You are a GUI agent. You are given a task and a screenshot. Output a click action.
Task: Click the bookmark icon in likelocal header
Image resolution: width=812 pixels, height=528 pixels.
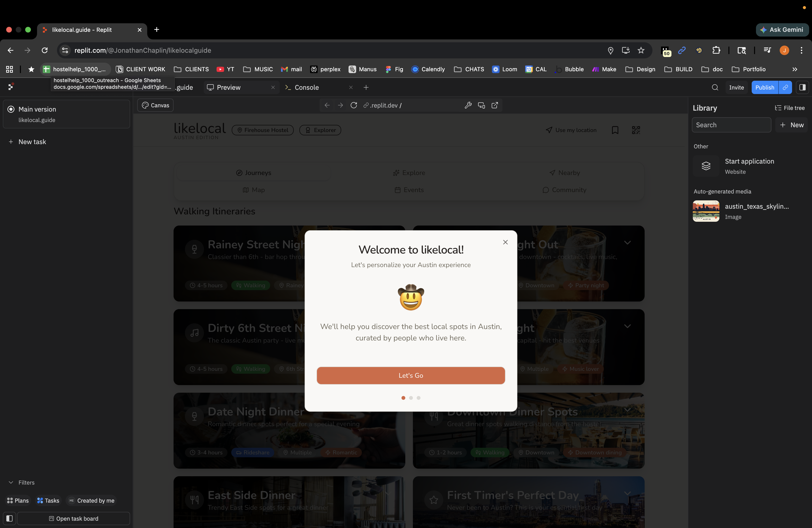click(615, 130)
